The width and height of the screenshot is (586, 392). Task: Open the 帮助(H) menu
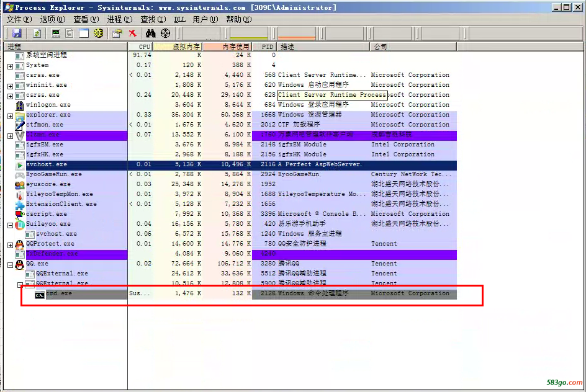tap(239, 19)
